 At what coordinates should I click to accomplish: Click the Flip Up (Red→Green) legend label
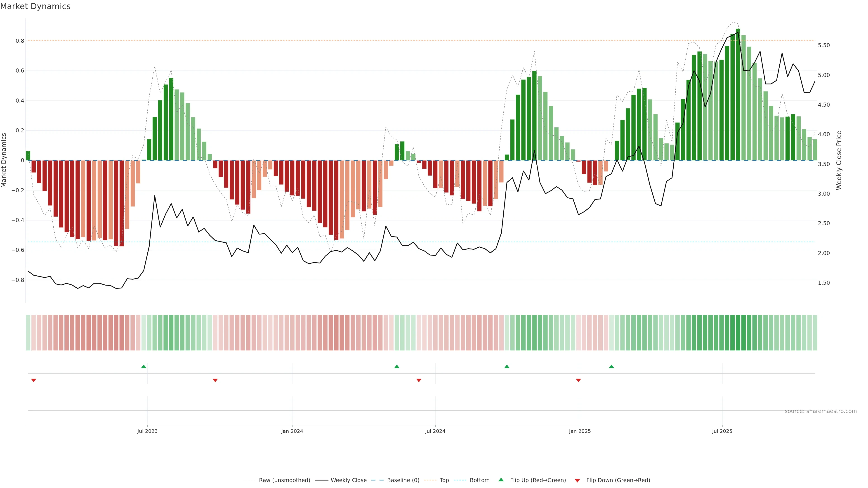coord(538,480)
